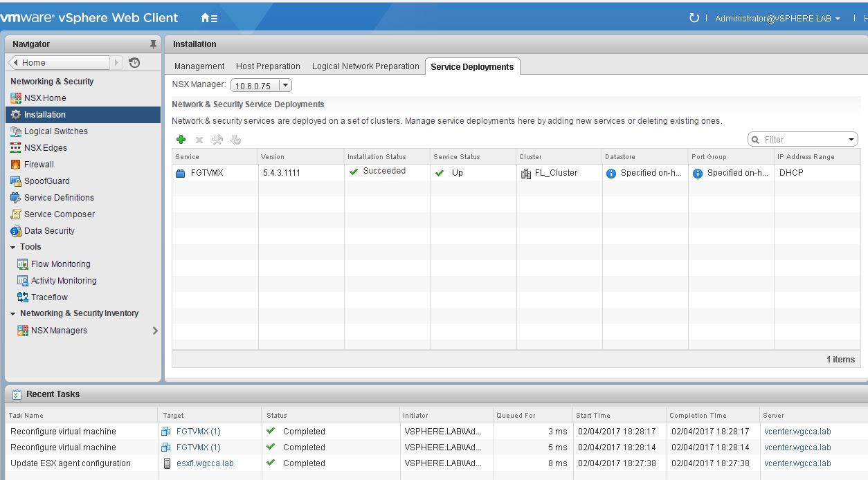Click the refresh icon in the top bar
The height and width of the screenshot is (480, 868).
point(694,18)
